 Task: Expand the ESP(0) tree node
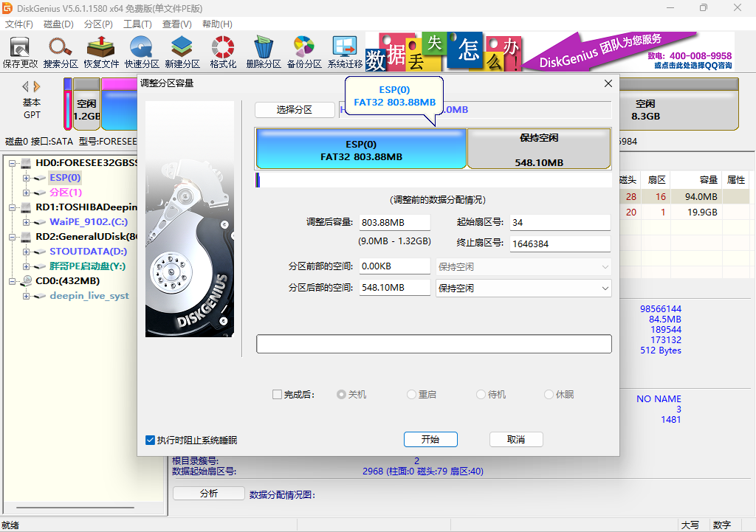26,178
